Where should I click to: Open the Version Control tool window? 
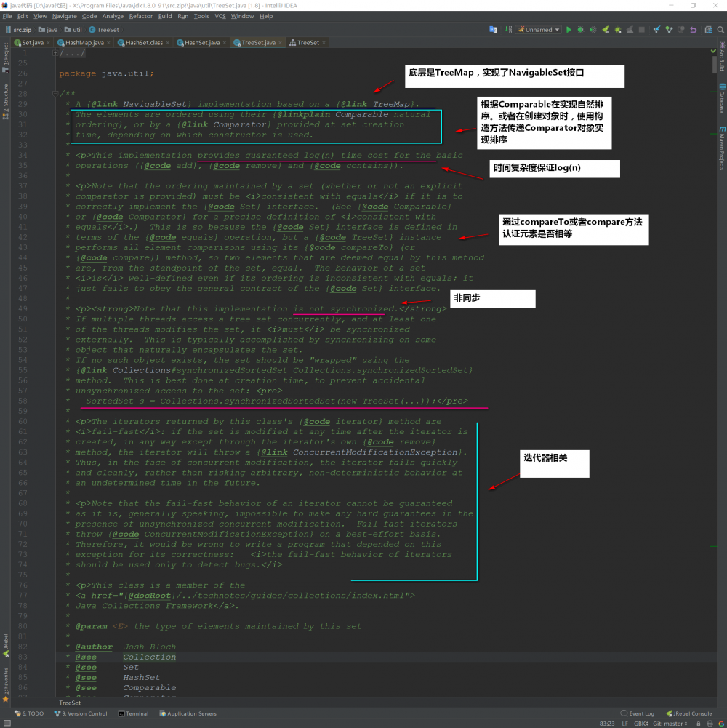click(x=81, y=713)
